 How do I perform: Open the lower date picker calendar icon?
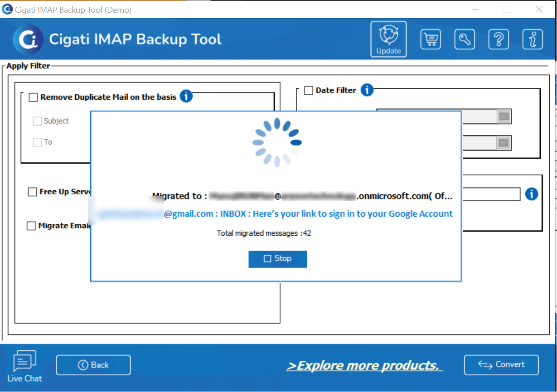point(504,143)
